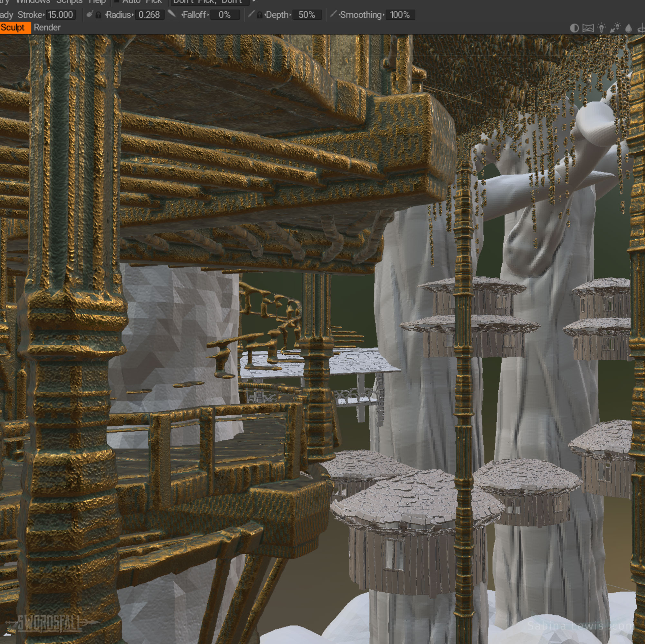The image size is (645, 644).
Task: Toggle the Radius lock icon
Action: (98, 15)
